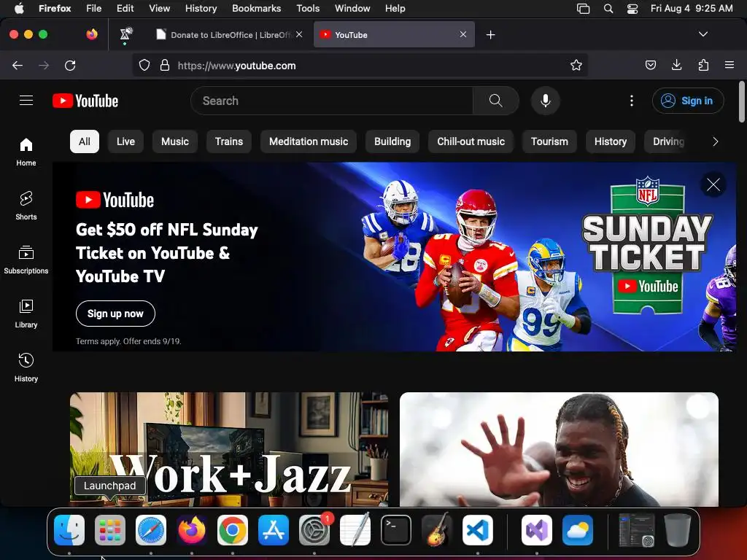
Task: Close the YouTube tab
Action: tap(462, 34)
